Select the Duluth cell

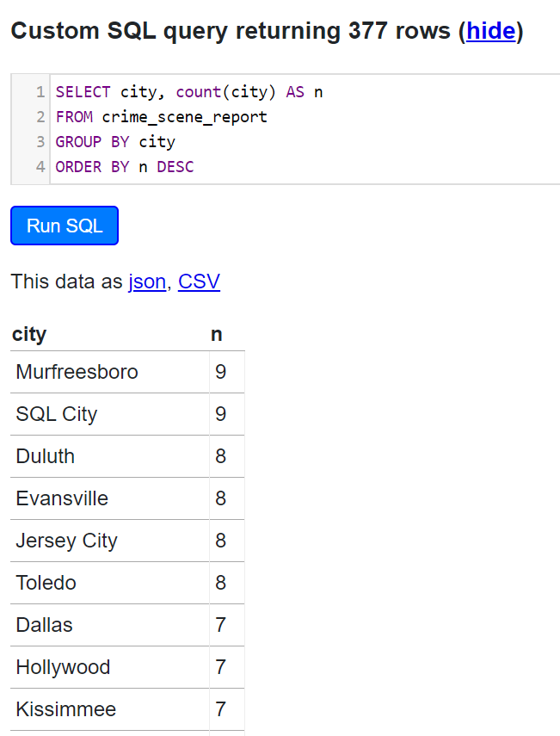(110, 456)
